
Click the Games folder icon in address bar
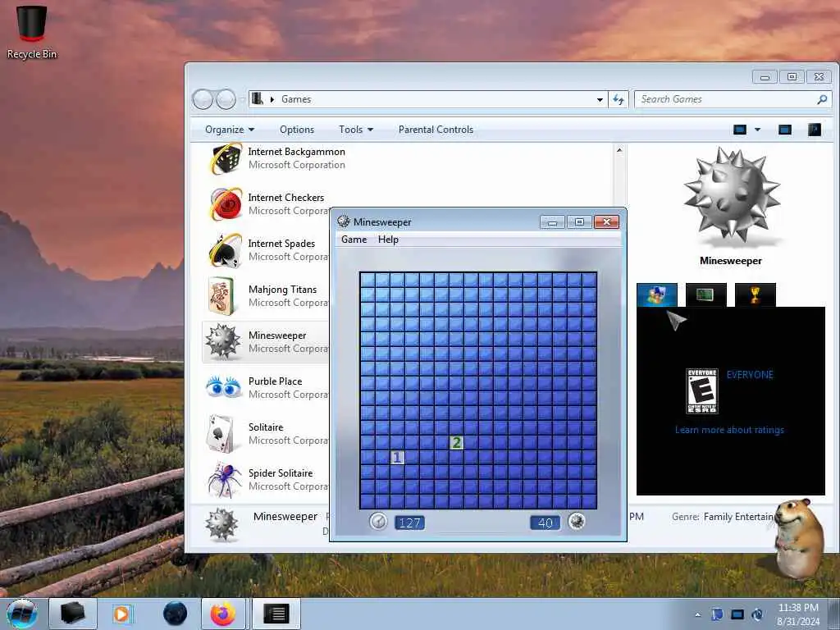coord(258,98)
